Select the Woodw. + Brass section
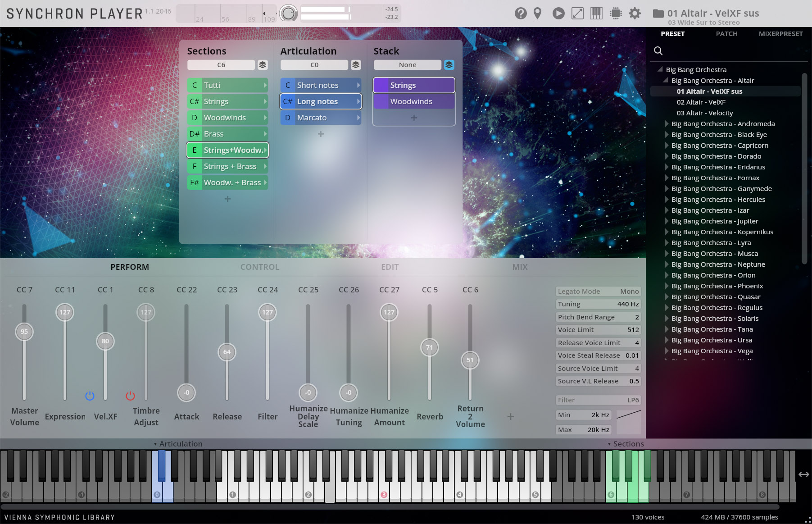This screenshot has width=812, height=524. (227, 182)
